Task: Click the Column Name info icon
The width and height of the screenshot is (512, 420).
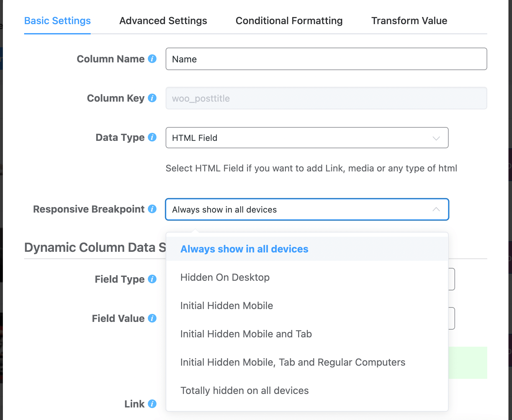Action: point(153,59)
